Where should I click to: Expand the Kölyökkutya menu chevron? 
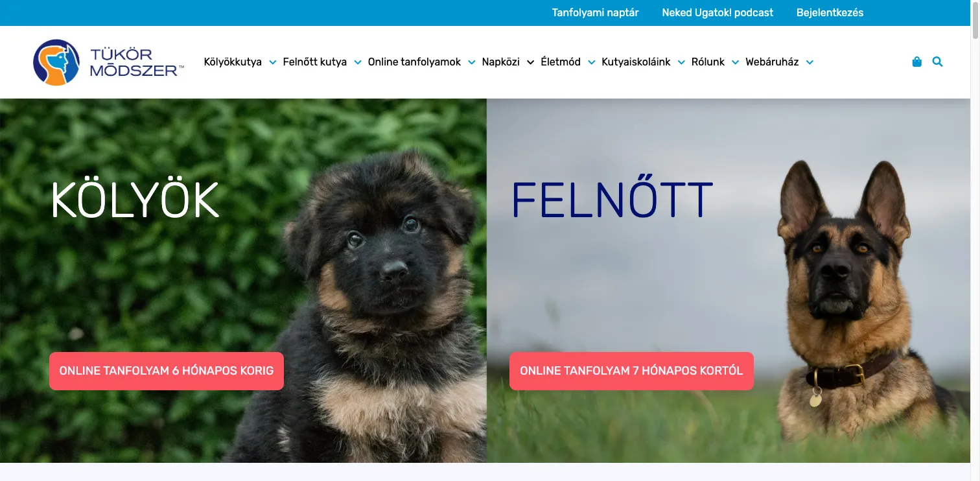272,62
